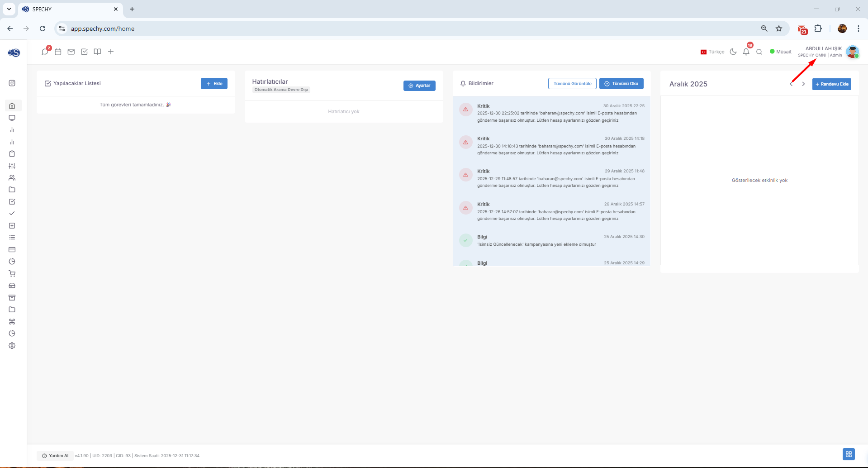Change the Müsait availability status

coord(781,52)
